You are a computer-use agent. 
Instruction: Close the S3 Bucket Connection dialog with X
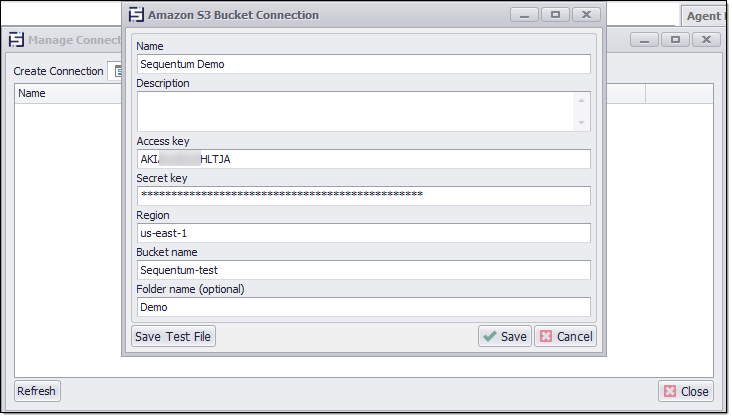click(586, 15)
